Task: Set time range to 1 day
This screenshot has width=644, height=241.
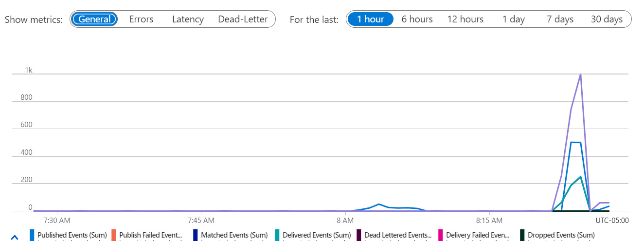Action: click(514, 19)
